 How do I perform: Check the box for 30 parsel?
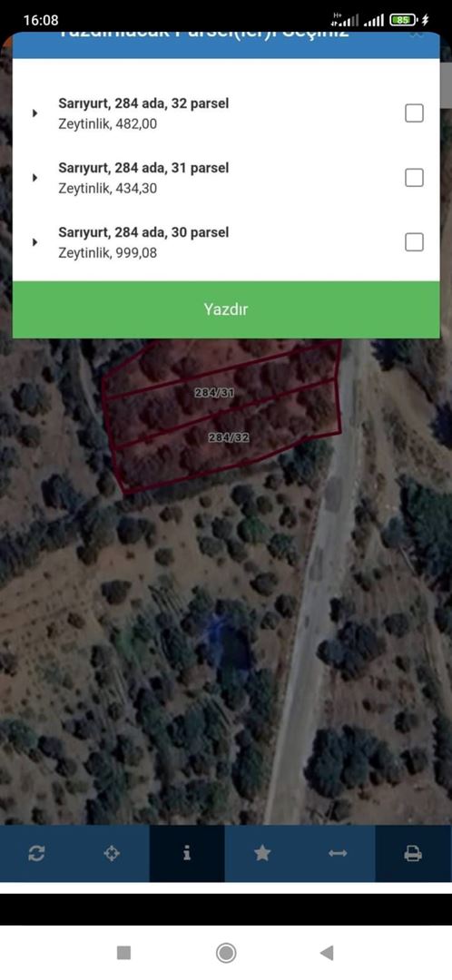pos(414,242)
